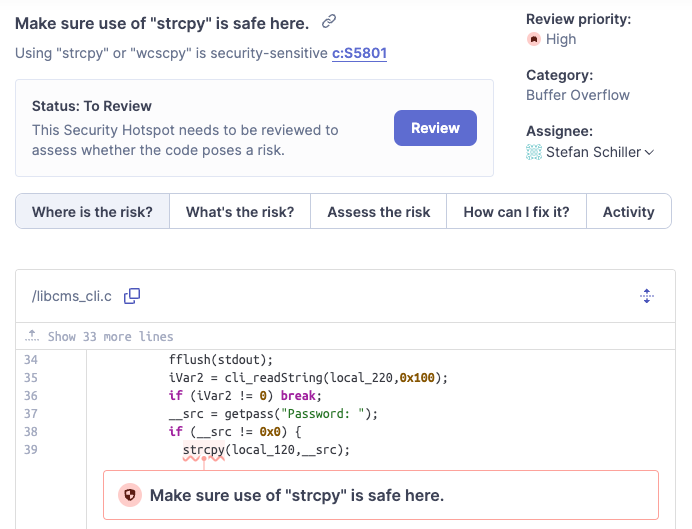Open the Assess the risk tab

(x=379, y=212)
